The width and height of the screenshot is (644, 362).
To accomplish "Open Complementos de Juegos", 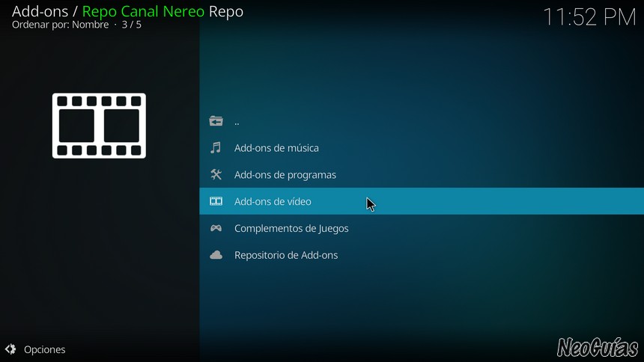I will [x=422, y=228].
